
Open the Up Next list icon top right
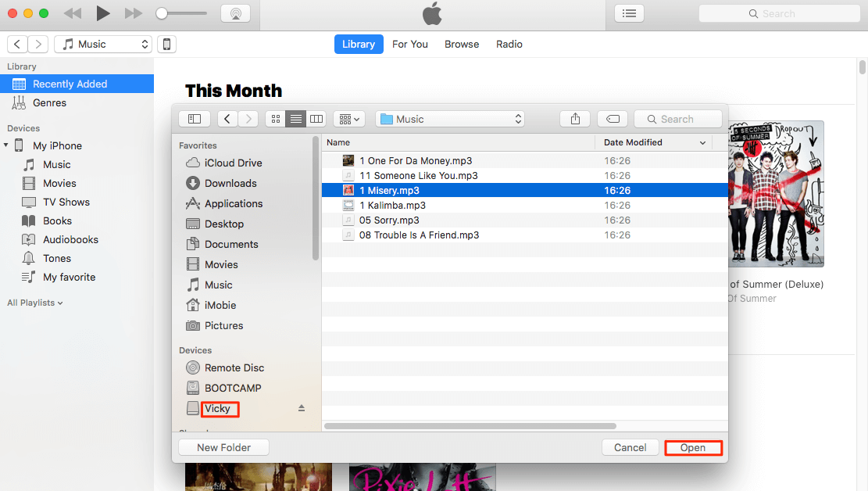(x=630, y=13)
